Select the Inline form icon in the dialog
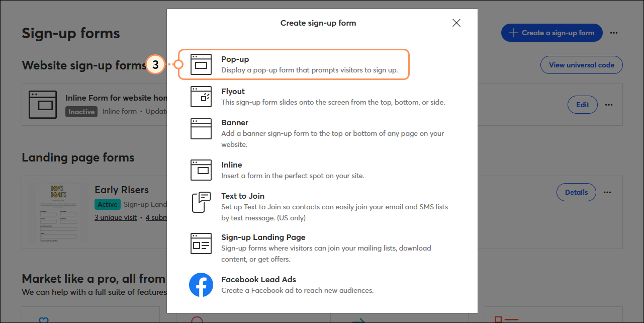 point(201,170)
